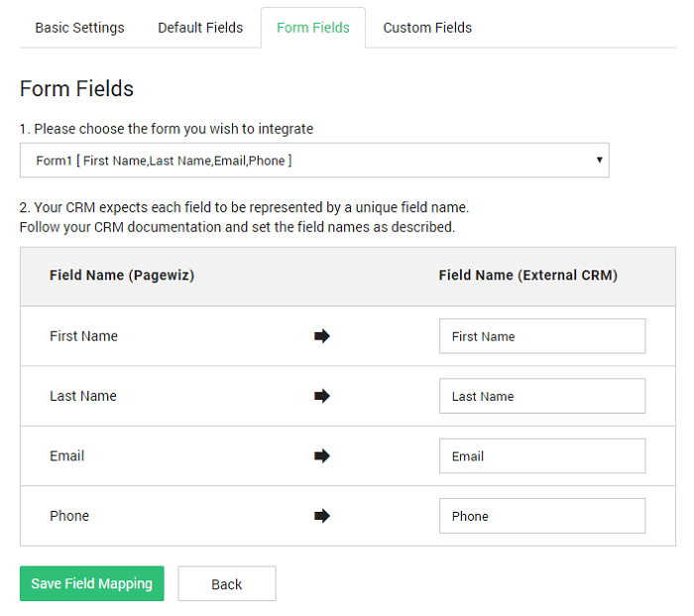
Task: Click the Back button
Action: pos(226,584)
